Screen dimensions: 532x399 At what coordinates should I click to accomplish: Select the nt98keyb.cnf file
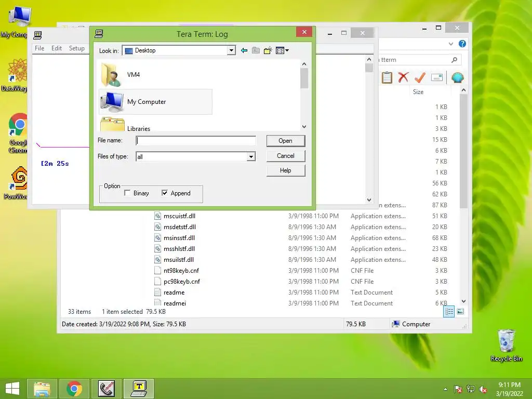pos(181,270)
